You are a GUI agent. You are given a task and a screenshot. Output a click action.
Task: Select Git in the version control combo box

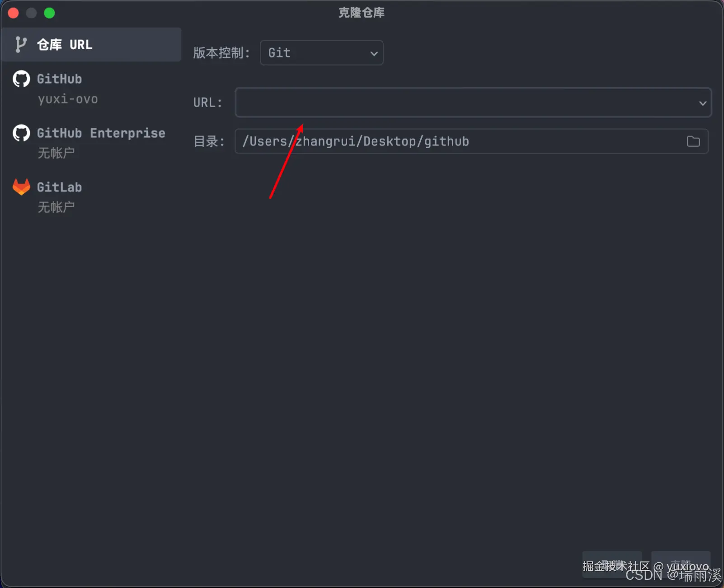[x=321, y=53]
